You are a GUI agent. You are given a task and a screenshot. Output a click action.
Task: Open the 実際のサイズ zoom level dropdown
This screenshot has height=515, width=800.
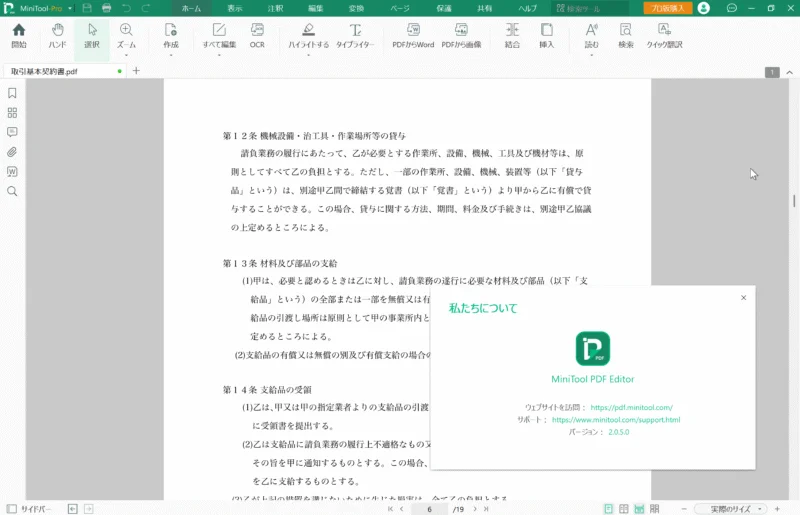click(x=731, y=509)
